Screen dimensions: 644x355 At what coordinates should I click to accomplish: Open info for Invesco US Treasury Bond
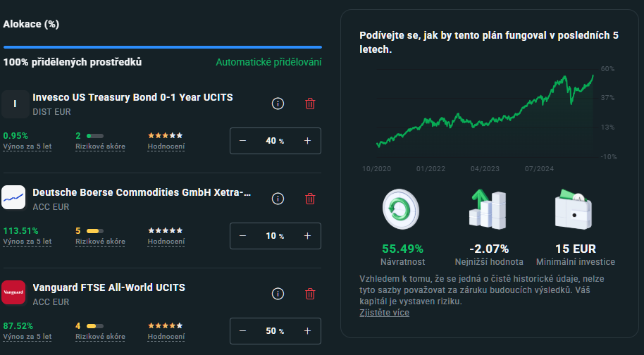pos(278,104)
